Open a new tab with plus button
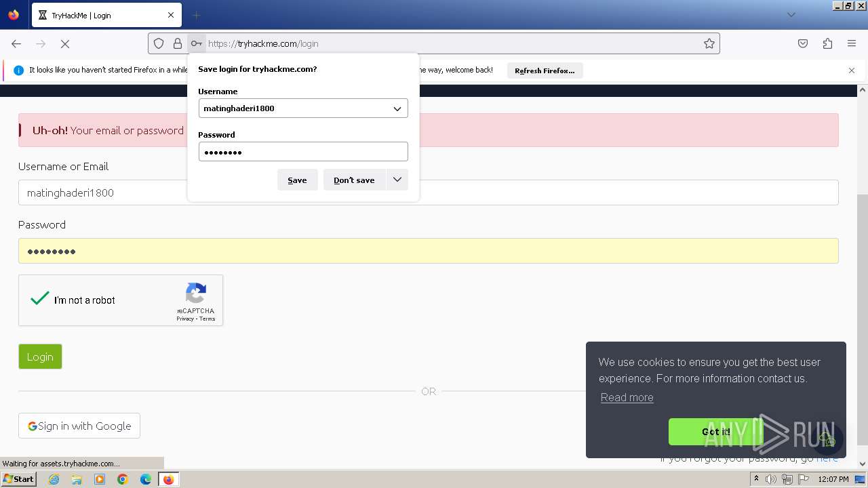The width and height of the screenshot is (868, 488). [196, 15]
